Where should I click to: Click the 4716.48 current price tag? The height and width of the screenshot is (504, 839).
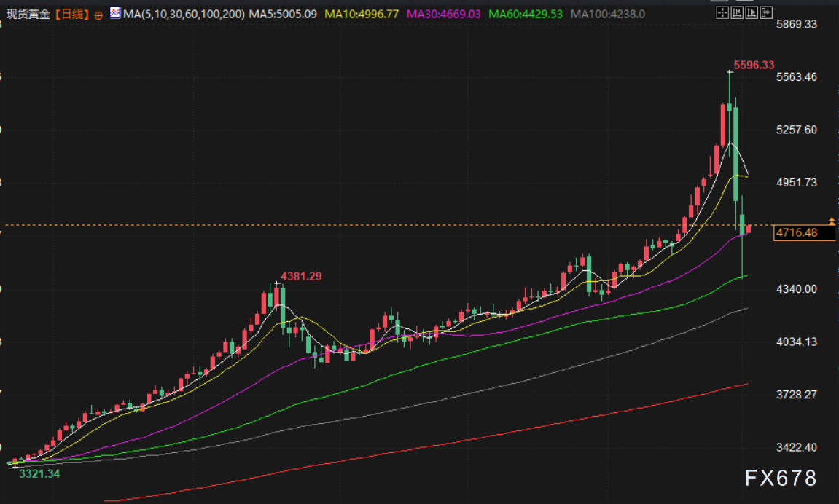pos(796,233)
